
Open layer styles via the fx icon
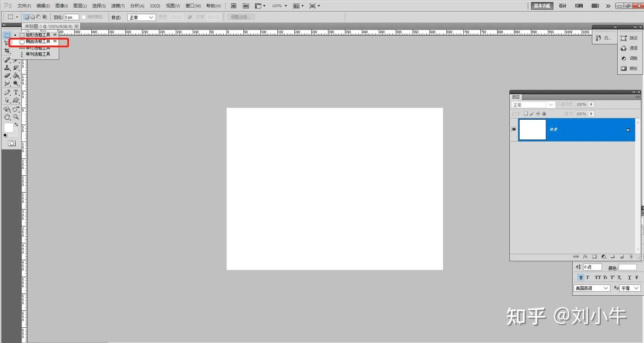585,256
